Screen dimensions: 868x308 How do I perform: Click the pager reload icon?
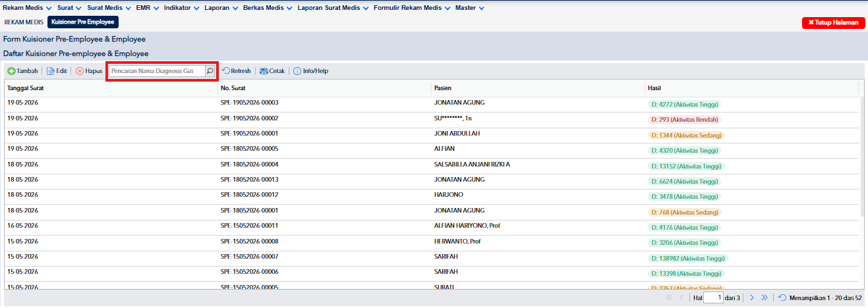(782, 298)
